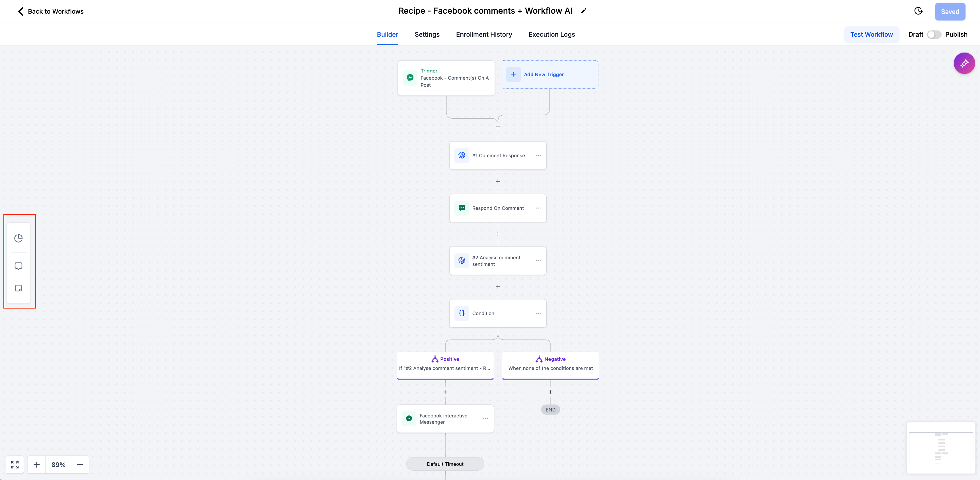Click the zoom percentage stepper control
The width and height of the screenshot is (980, 480).
coord(57,465)
